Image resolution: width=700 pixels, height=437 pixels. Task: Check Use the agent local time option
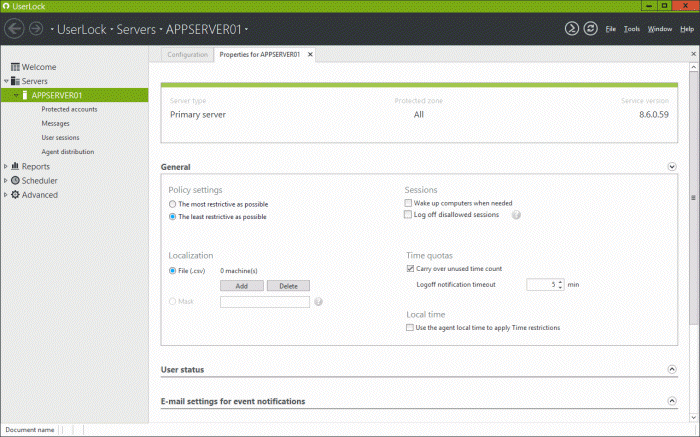click(410, 328)
